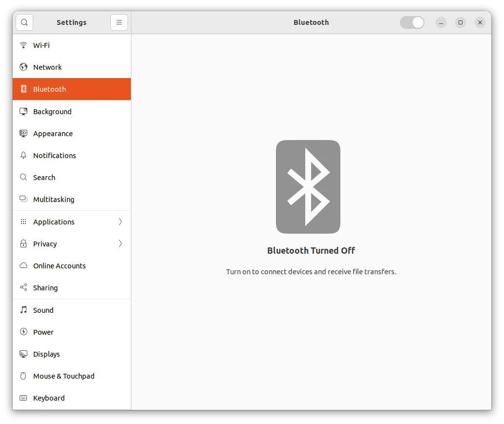Click the Mouse & Touchpad icon

coord(23,376)
